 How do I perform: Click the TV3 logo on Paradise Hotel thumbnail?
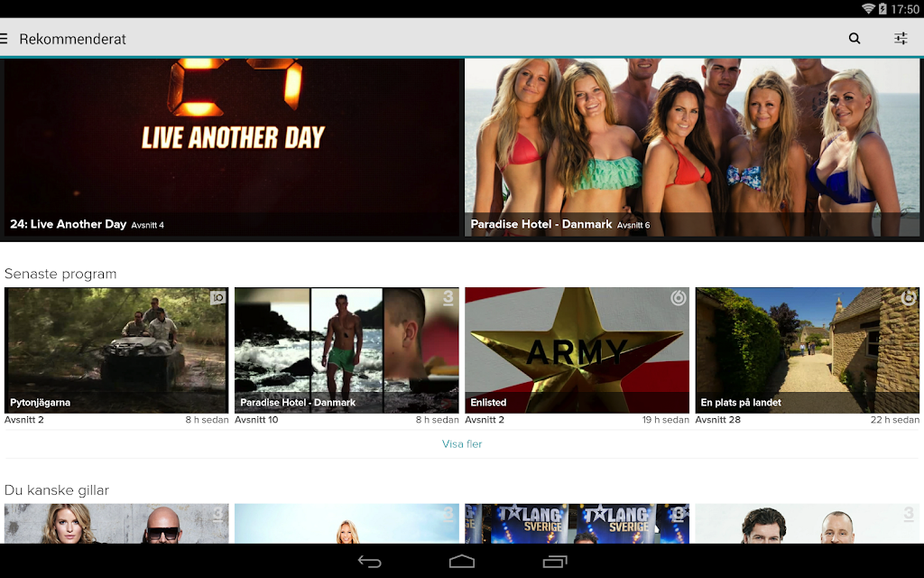coord(448,298)
